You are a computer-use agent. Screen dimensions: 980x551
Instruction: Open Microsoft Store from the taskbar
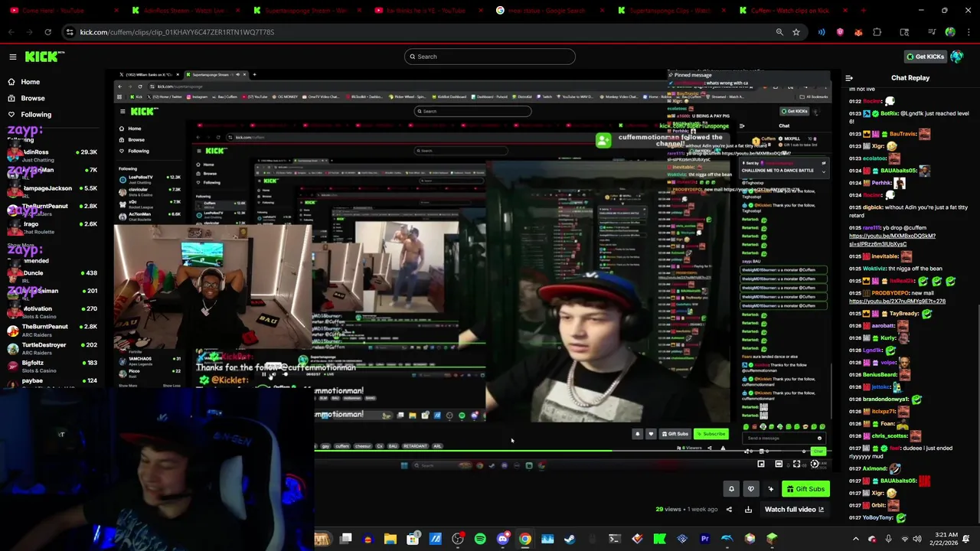413,540
